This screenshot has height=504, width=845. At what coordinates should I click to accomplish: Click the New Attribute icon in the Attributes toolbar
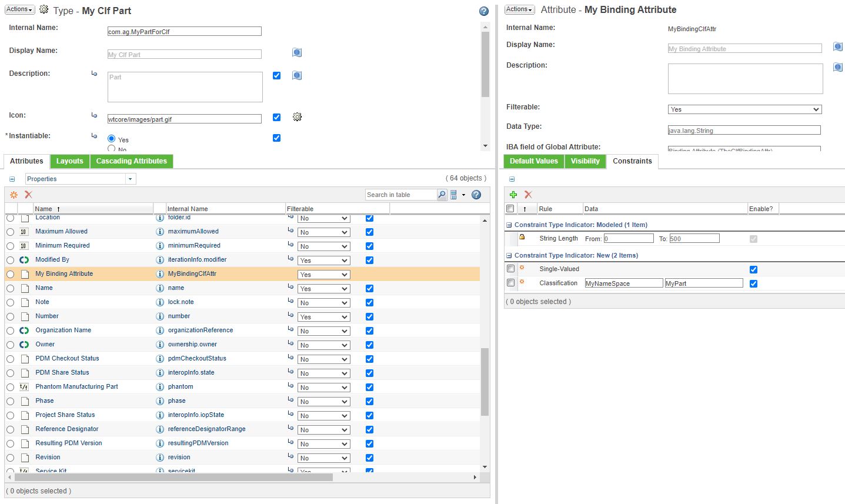[14, 195]
